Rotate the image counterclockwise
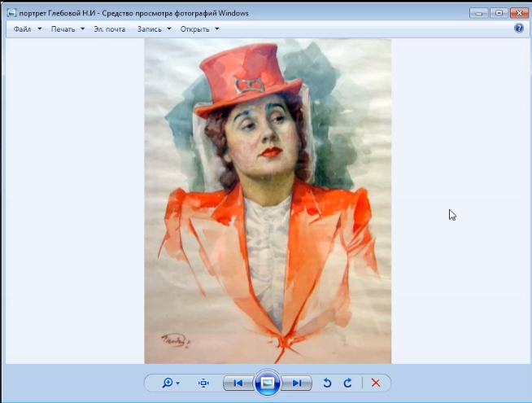This screenshot has height=403, width=532. pos(328,383)
